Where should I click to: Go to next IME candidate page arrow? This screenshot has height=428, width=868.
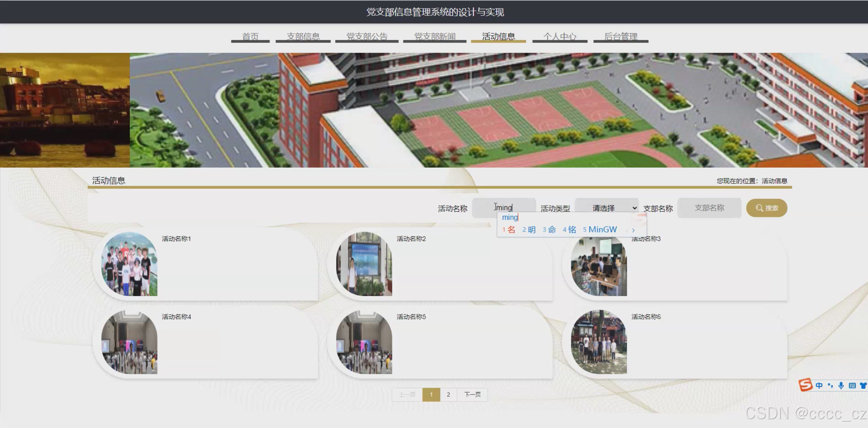coord(633,230)
